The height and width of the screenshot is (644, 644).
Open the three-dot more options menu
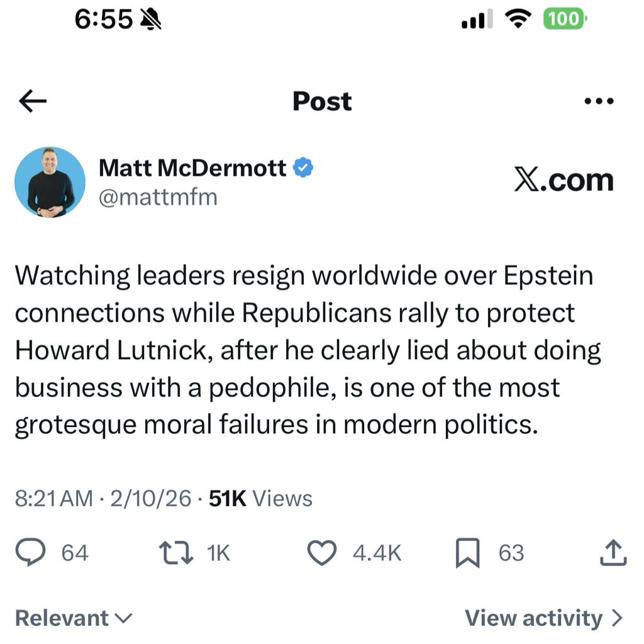(x=598, y=101)
